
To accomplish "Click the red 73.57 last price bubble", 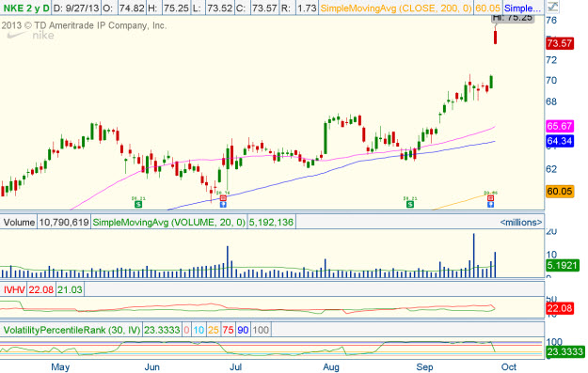I will [x=560, y=43].
